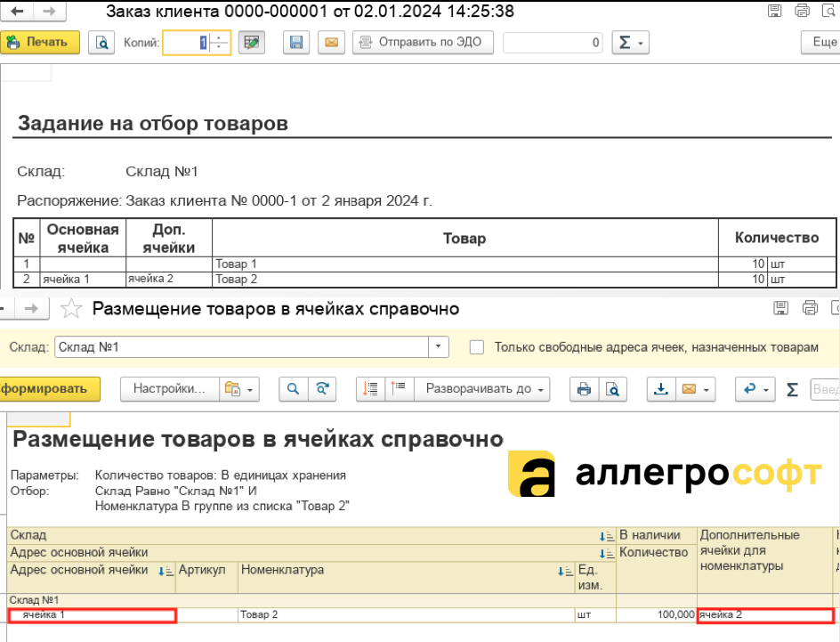Viewport: 840px width, 642px height.
Task: Send report by email envelope icon
Action: coord(689,389)
